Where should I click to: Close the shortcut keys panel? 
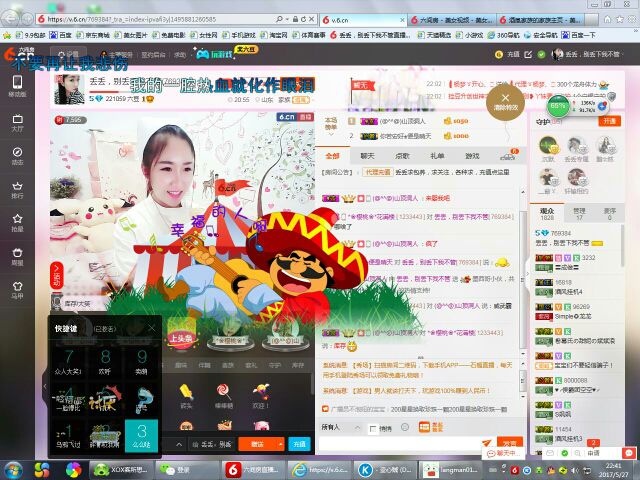[x=151, y=328]
